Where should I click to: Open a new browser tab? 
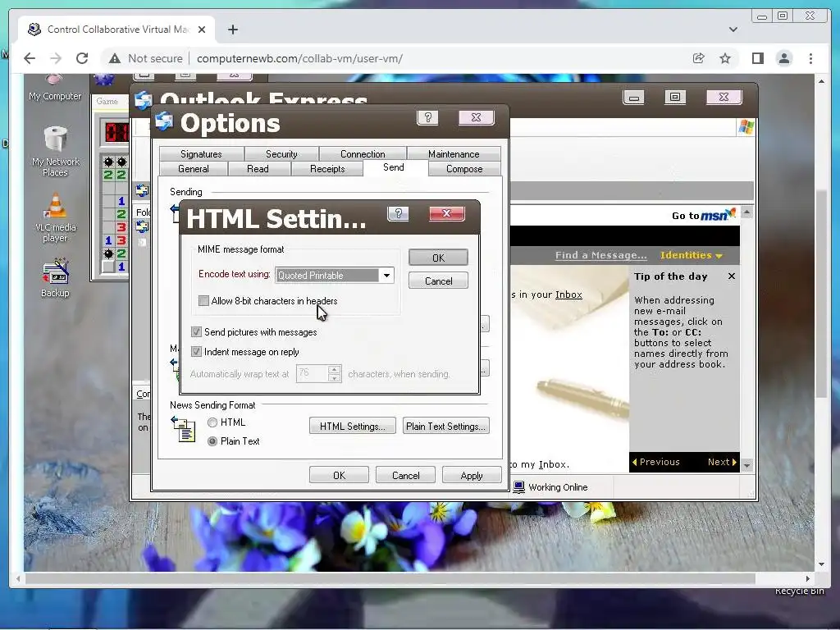(233, 30)
